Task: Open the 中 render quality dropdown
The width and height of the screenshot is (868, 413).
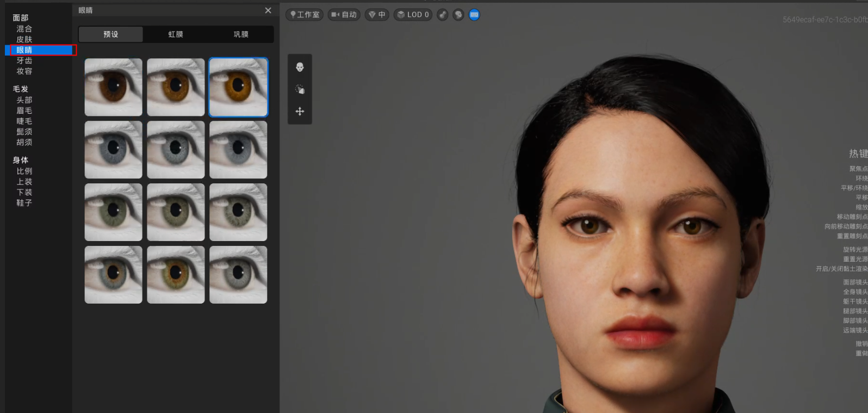Action: click(x=377, y=15)
